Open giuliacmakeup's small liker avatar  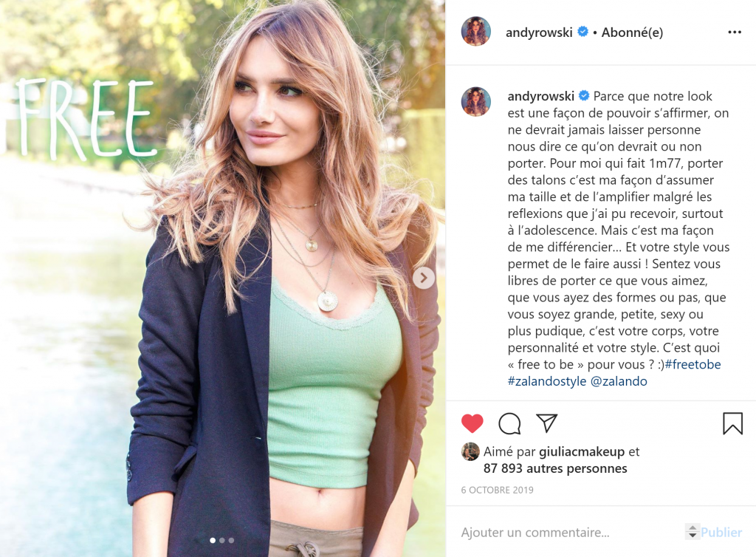[x=470, y=451]
